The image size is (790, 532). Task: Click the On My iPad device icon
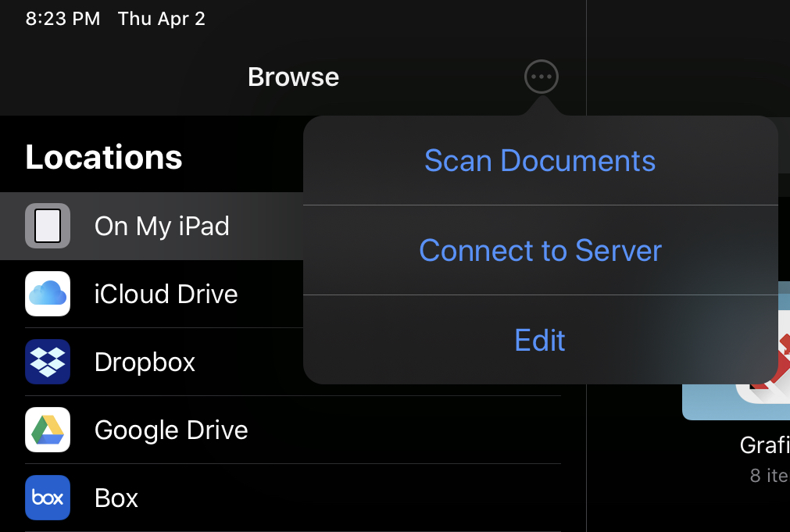click(48, 226)
